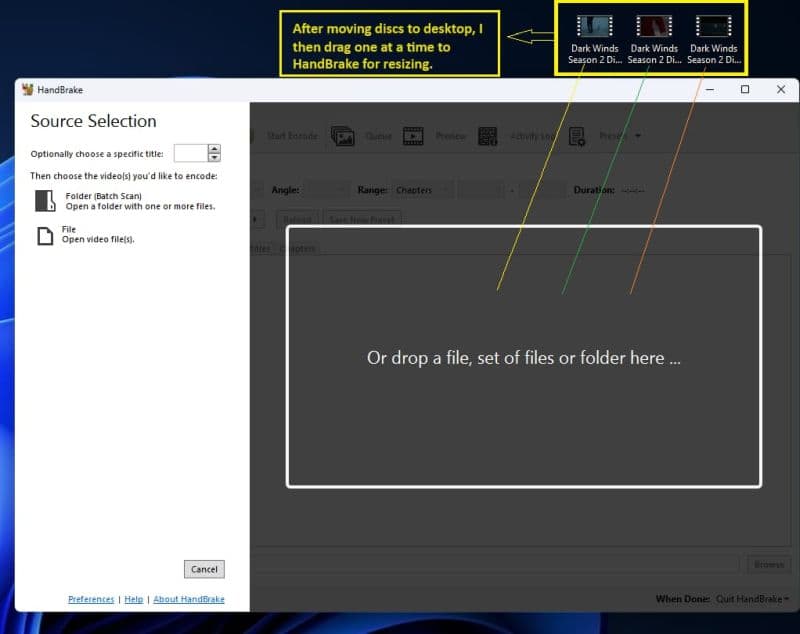Click the Save New Preset button
The height and width of the screenshot is (634, 800).
(362, 220)
